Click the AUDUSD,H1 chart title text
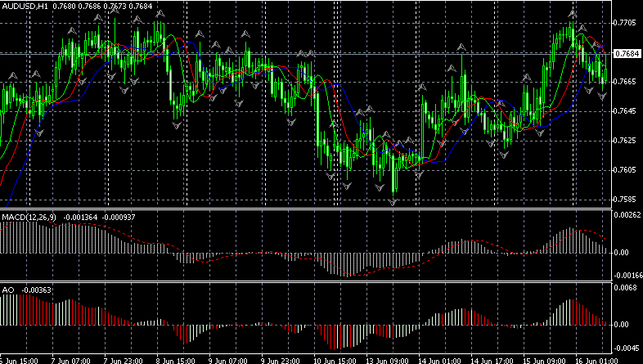Image resolution: width=643 pixels, height=364 pixels. pos(24,7)
